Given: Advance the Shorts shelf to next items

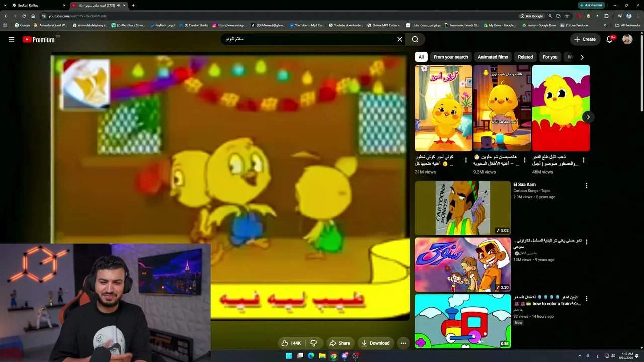Looking at the screenshot, I should click(x=588, y=117).
